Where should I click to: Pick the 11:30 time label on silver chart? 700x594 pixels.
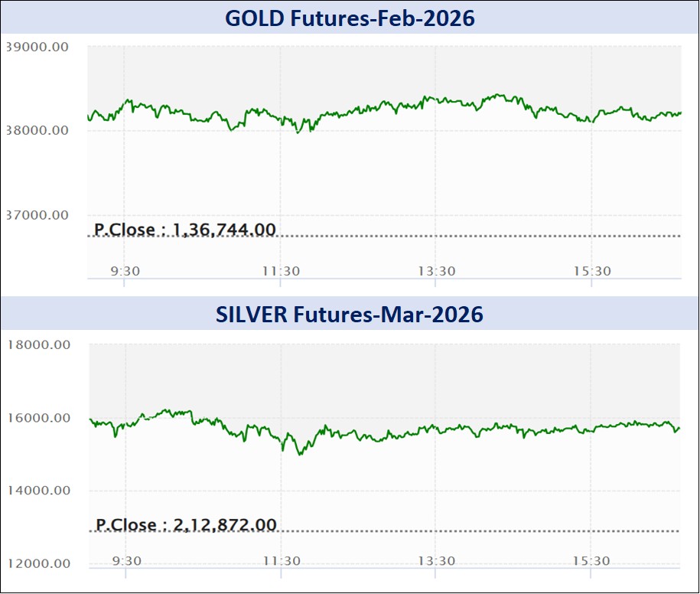[x=282, y=561]
